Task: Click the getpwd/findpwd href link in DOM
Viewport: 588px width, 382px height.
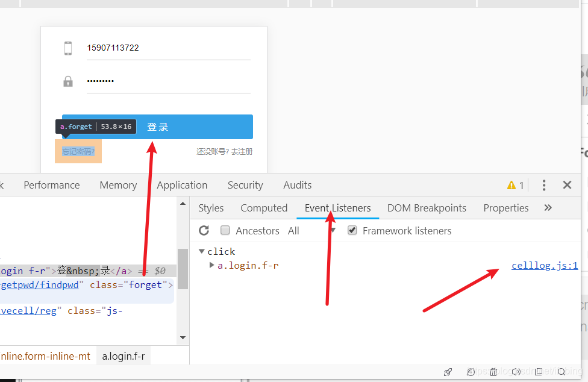Action: (39, 285)
